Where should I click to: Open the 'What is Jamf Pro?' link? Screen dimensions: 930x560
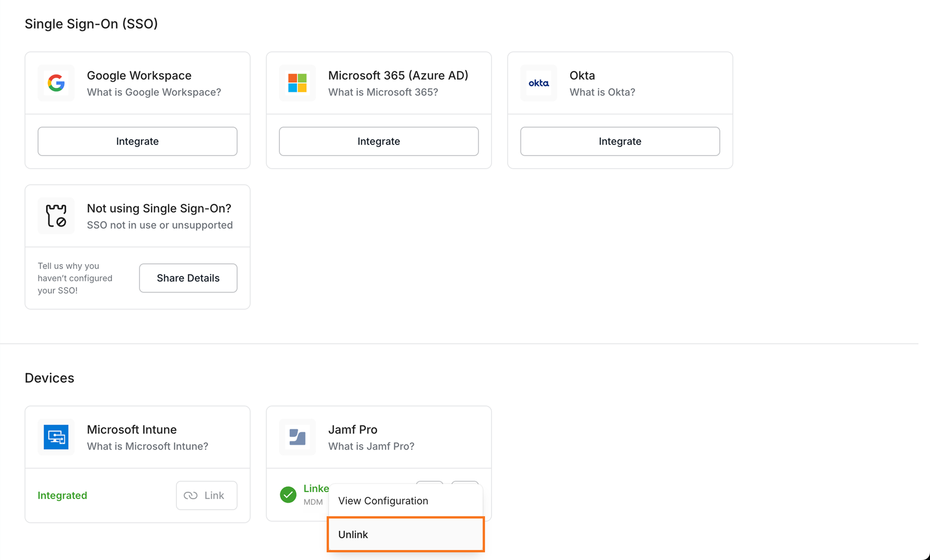tap(371, 446)
